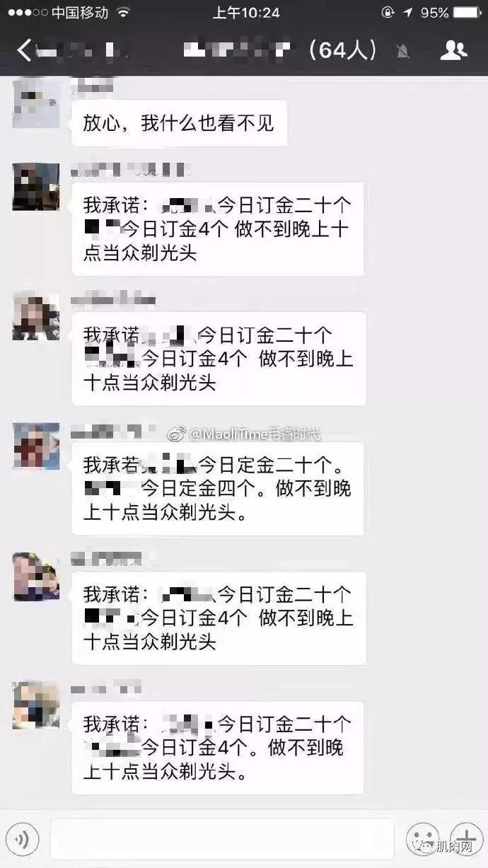Open avatar beside first 我承诺 message

point(36,187)
